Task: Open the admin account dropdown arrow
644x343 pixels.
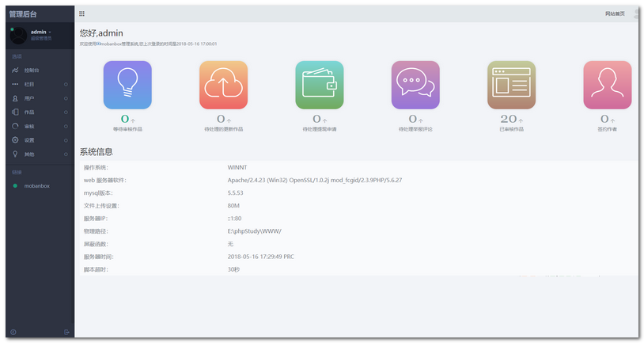Action: point(50,32)
